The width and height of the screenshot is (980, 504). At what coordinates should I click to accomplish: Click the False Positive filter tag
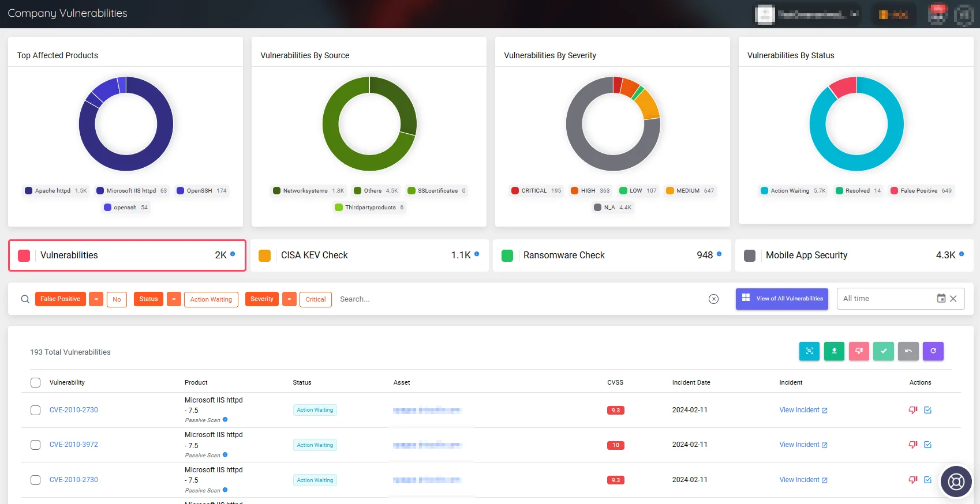[61, 299]
